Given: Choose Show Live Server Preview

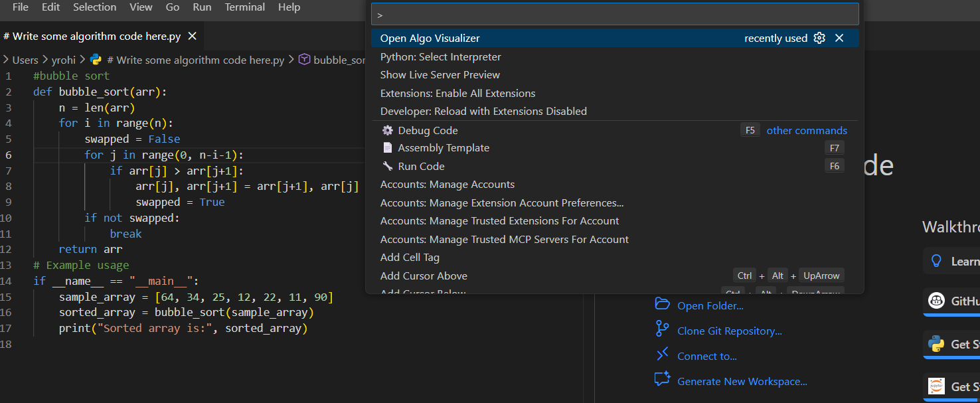Looking at the screenshot, I should point(615,75).
